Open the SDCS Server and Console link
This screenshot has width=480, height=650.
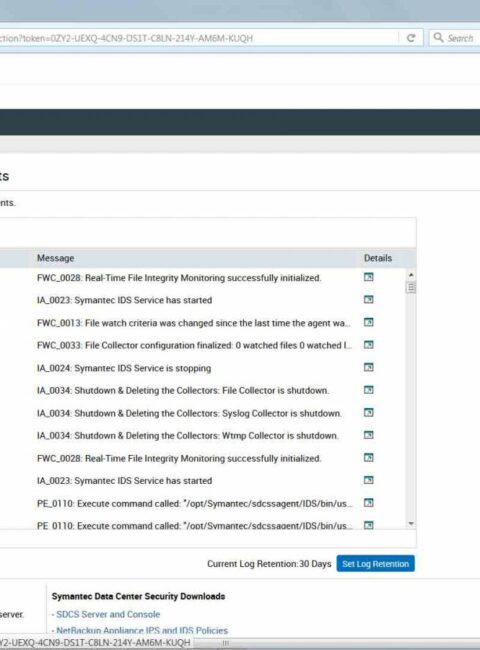108,614
